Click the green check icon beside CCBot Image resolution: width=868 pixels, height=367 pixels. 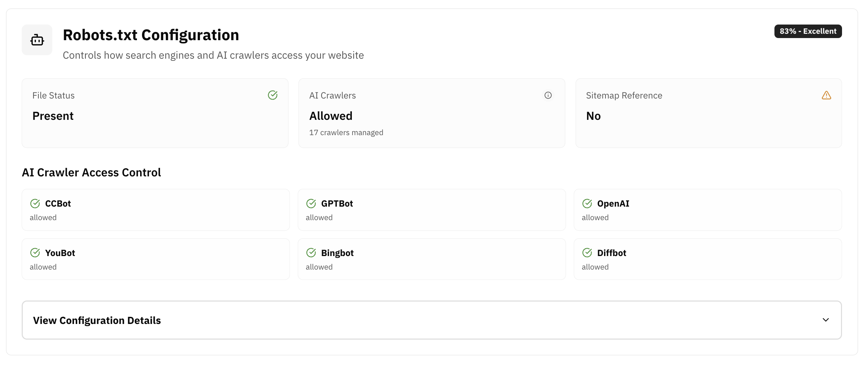tap(35, 203)
